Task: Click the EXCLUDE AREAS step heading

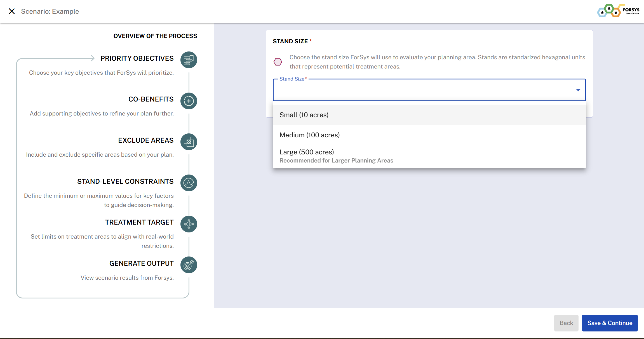Action: (x=146, y=140)
